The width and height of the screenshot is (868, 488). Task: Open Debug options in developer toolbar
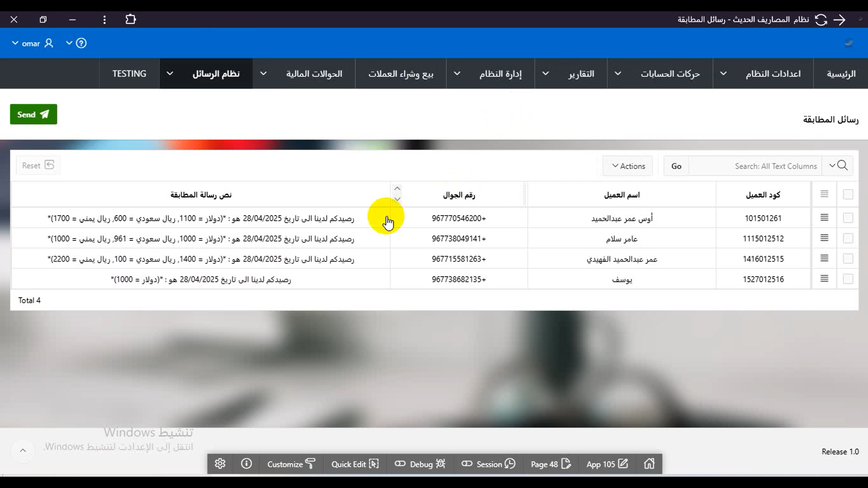(x=420, y=464)
